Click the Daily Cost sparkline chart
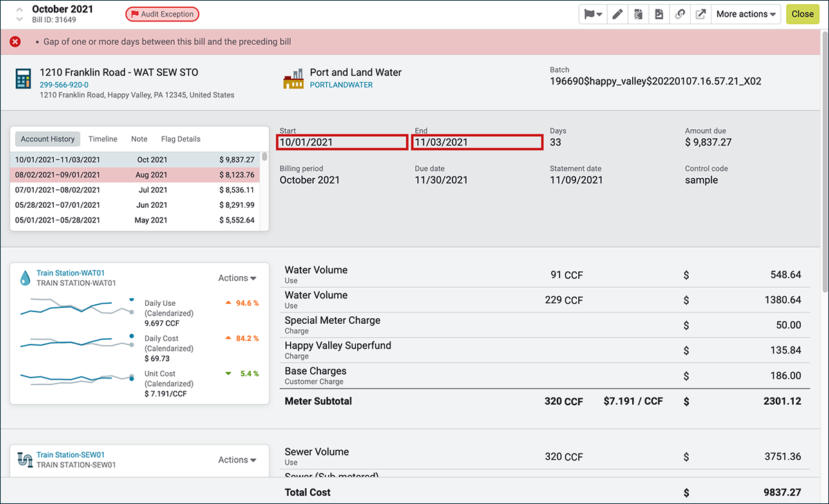Viewport: 829px width, 504px height. tap(77, 342)
